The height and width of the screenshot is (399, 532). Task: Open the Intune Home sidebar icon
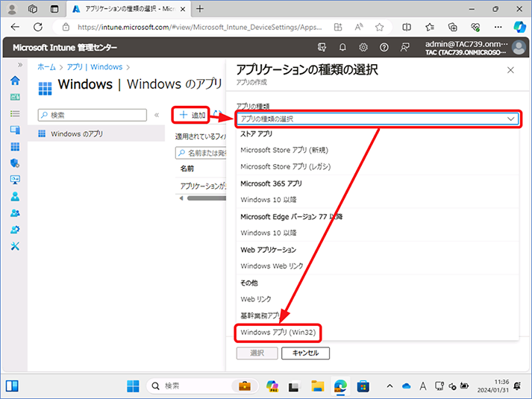click(x=15, y=81)
